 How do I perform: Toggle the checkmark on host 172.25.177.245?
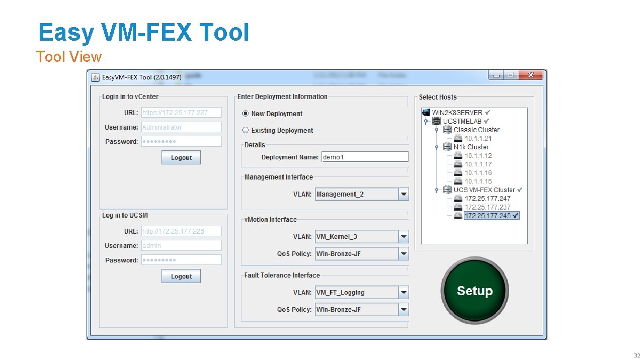(x=516, y=215)
